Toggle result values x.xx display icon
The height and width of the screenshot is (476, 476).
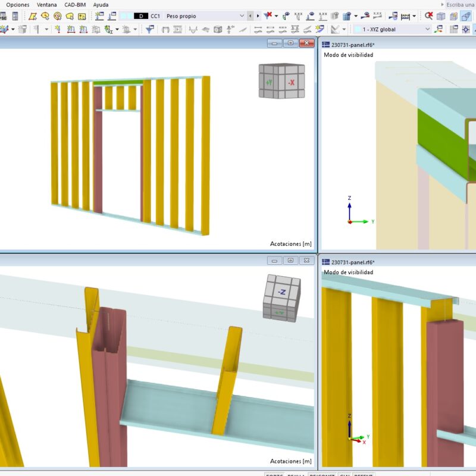click(x=298, y=16)
